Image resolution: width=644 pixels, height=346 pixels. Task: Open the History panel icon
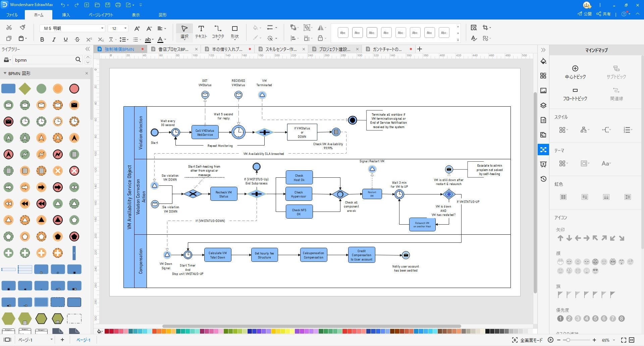pos(543,179)
